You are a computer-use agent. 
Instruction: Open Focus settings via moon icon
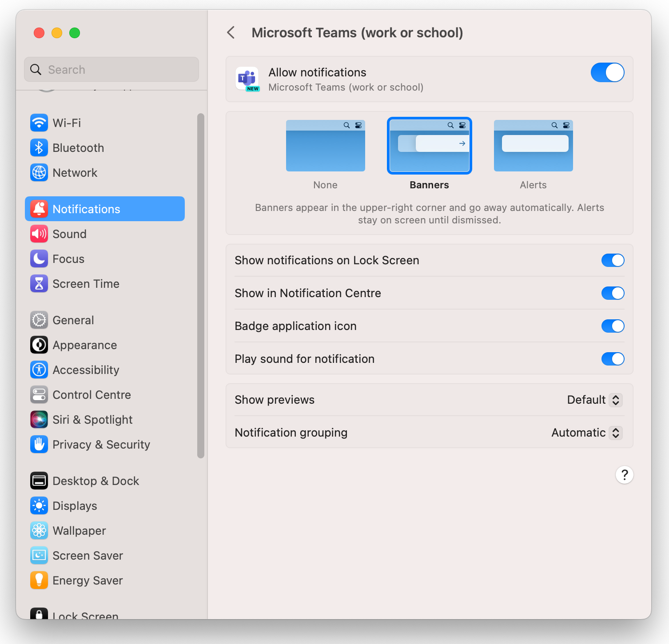(39, 258)
